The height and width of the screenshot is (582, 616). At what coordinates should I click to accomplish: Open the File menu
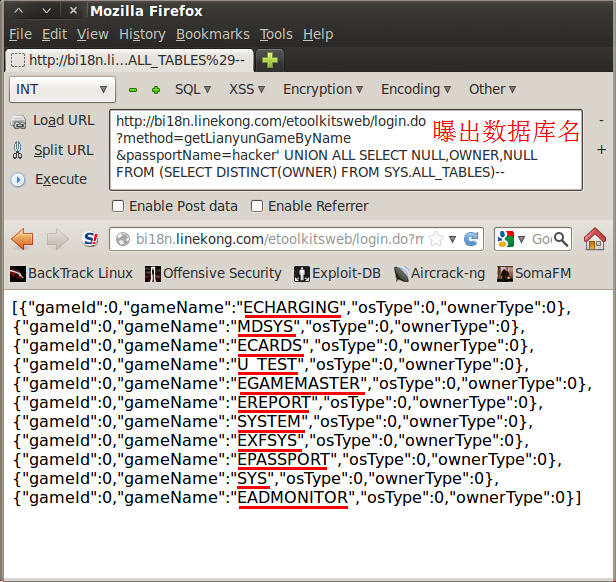coord(20,34)
